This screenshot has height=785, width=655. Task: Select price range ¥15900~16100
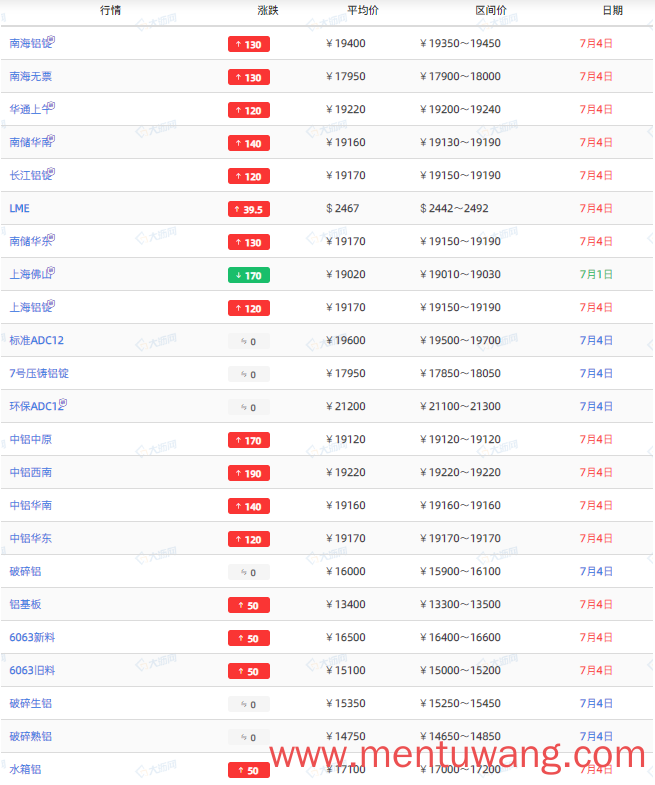pos(461,571)
